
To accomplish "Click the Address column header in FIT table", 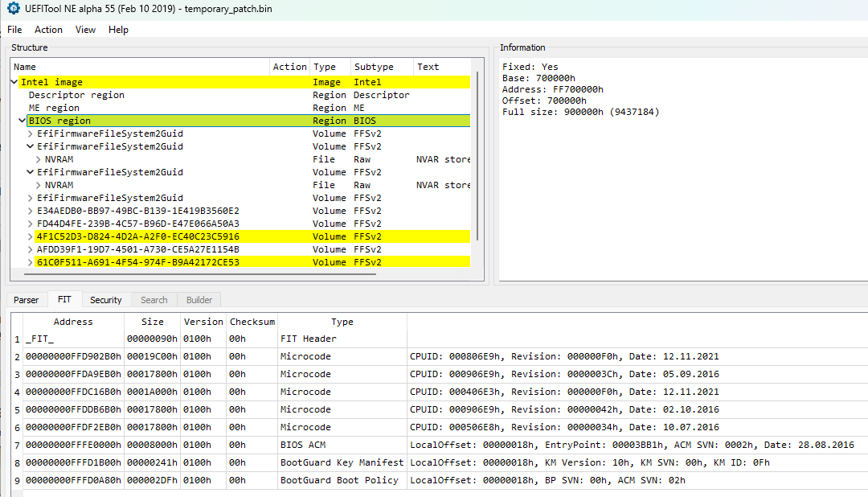I will [x=73, y=322].
